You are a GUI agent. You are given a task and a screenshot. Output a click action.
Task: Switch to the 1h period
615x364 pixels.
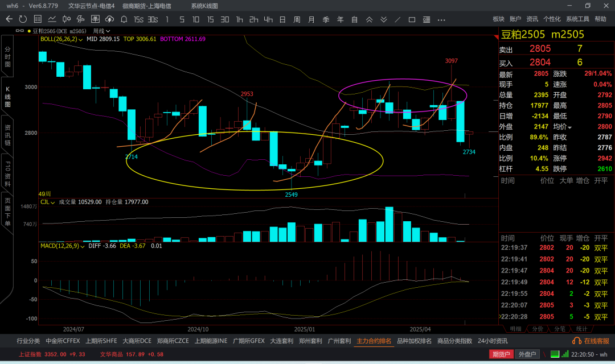(239, 19)
